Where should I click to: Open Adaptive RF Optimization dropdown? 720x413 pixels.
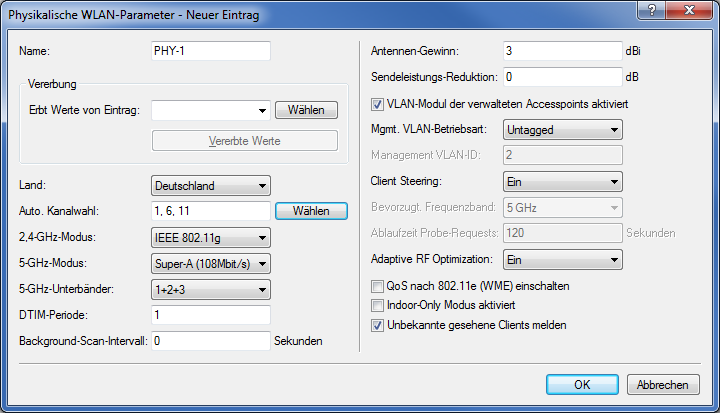point(562,260)
